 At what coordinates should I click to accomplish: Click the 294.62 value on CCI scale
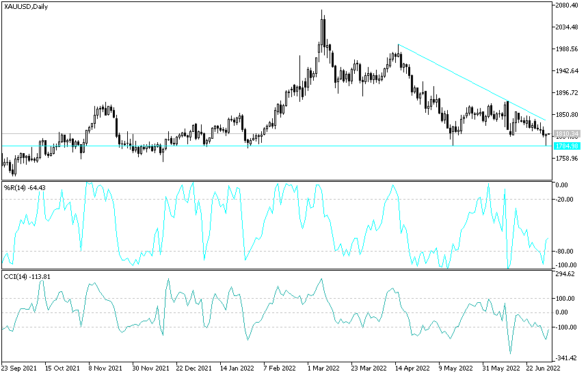pos(565,274)
